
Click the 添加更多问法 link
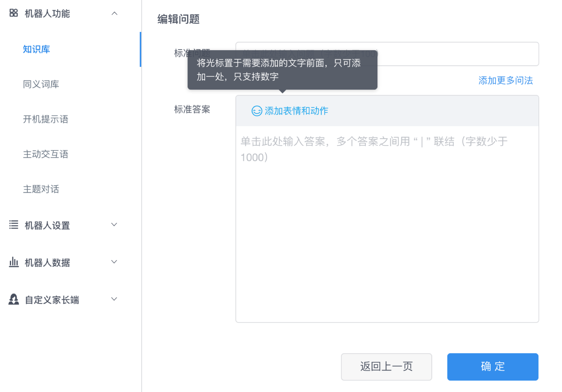[x=505, y=80]
